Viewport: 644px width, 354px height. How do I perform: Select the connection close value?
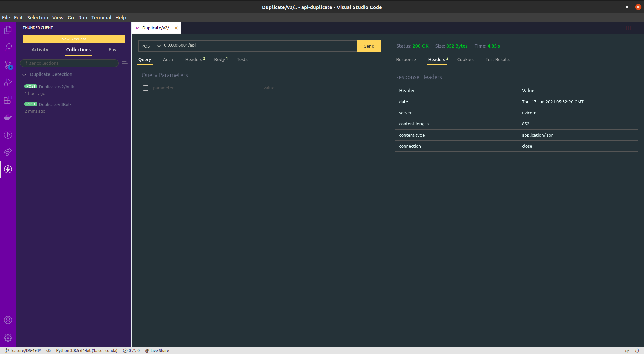pos(527,146)
